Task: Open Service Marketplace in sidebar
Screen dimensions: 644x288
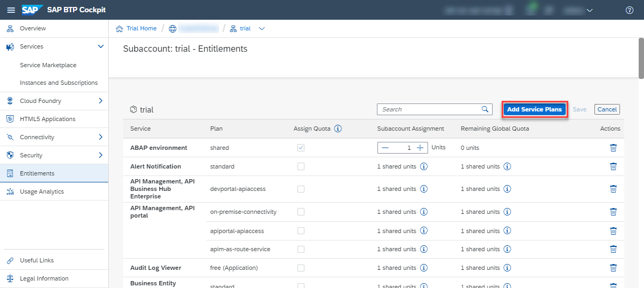Action: [x=48, y=65]
